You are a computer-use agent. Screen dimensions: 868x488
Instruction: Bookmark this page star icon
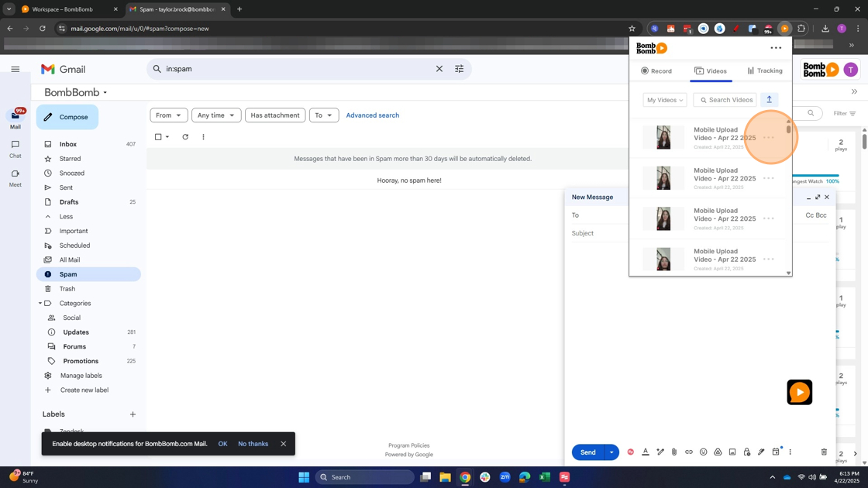click(632, 28)
